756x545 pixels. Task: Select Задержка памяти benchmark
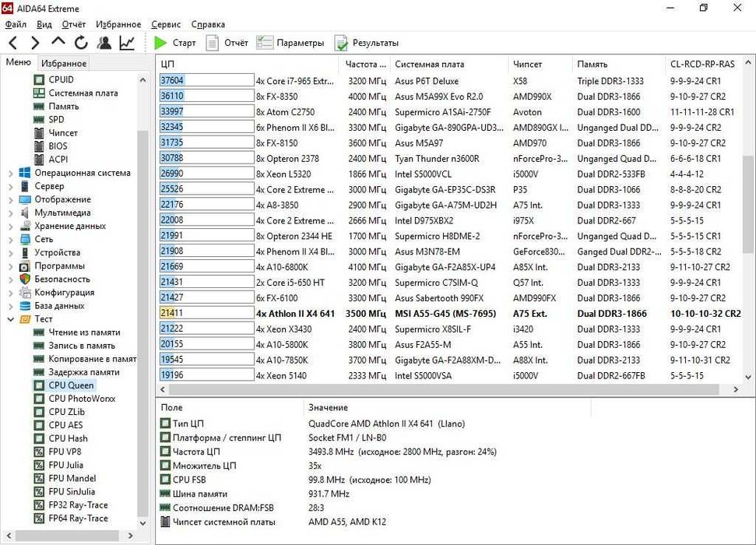click(x=84, y=372)
